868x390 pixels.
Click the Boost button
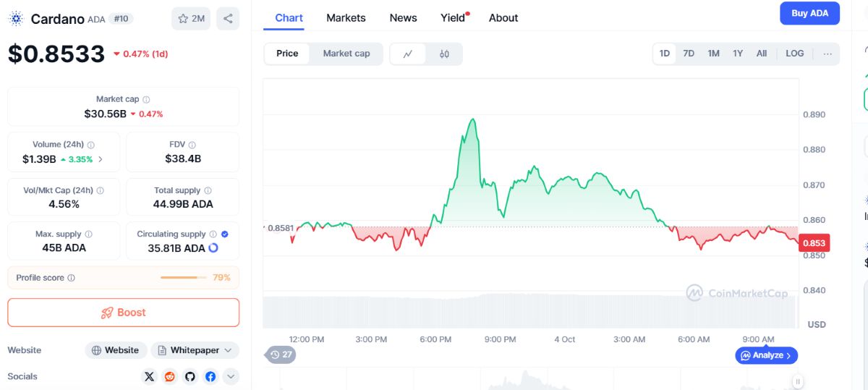[x=124, y=313]
